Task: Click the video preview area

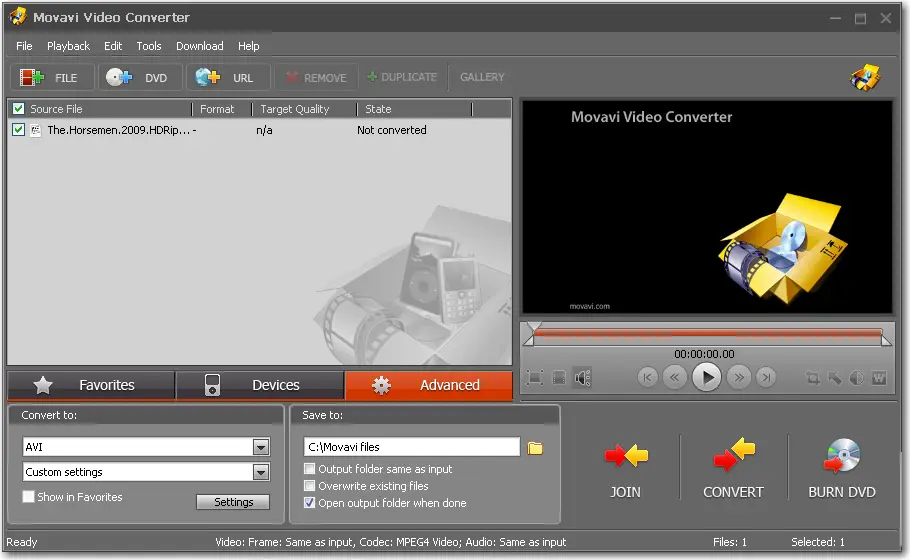Action: [707, 207]
